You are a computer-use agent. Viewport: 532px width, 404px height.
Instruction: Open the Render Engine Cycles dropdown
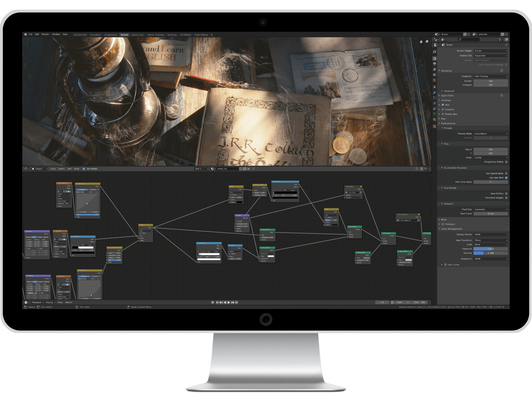(491, 51)
